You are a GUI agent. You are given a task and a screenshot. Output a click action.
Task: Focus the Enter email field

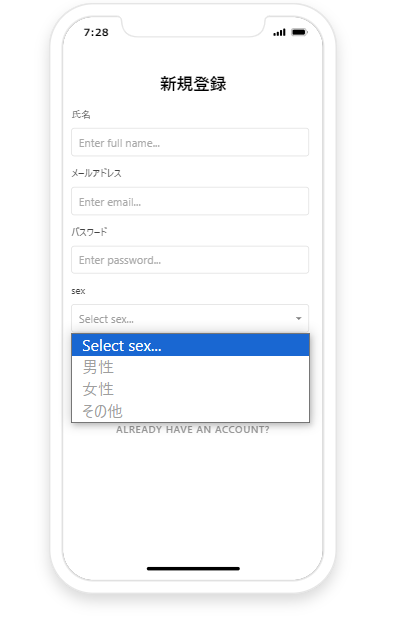[190, 201]
